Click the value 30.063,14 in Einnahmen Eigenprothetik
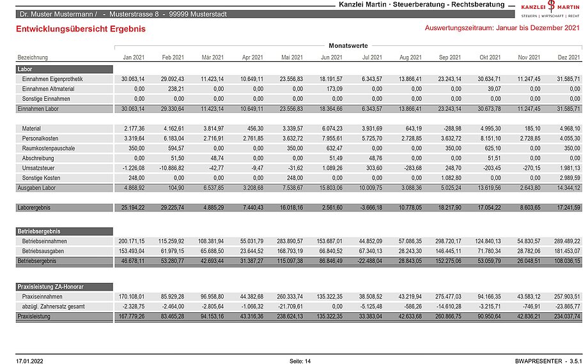588x364 pixels. pyautogui.click(x=133, y=79)
